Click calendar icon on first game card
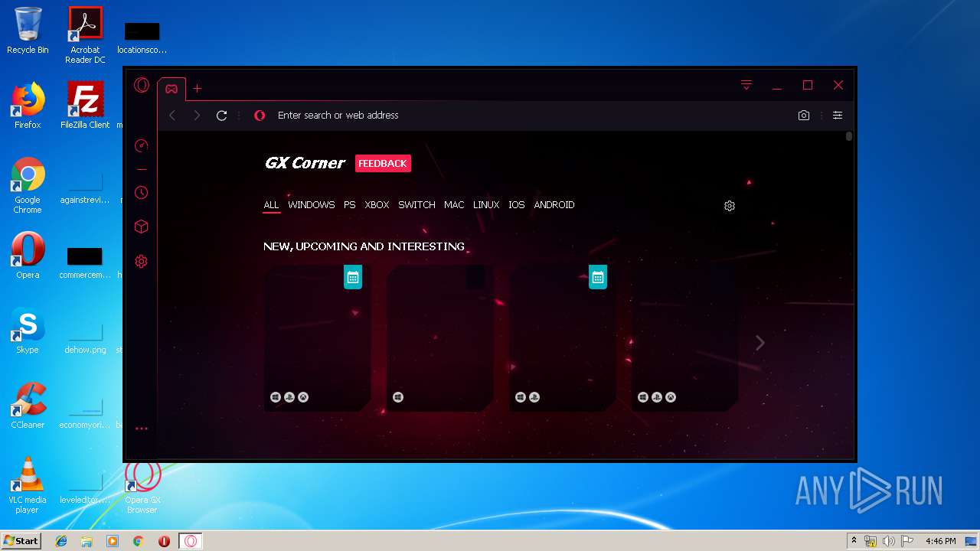This screenshot has width=980, height=551. tap(353, 278)
